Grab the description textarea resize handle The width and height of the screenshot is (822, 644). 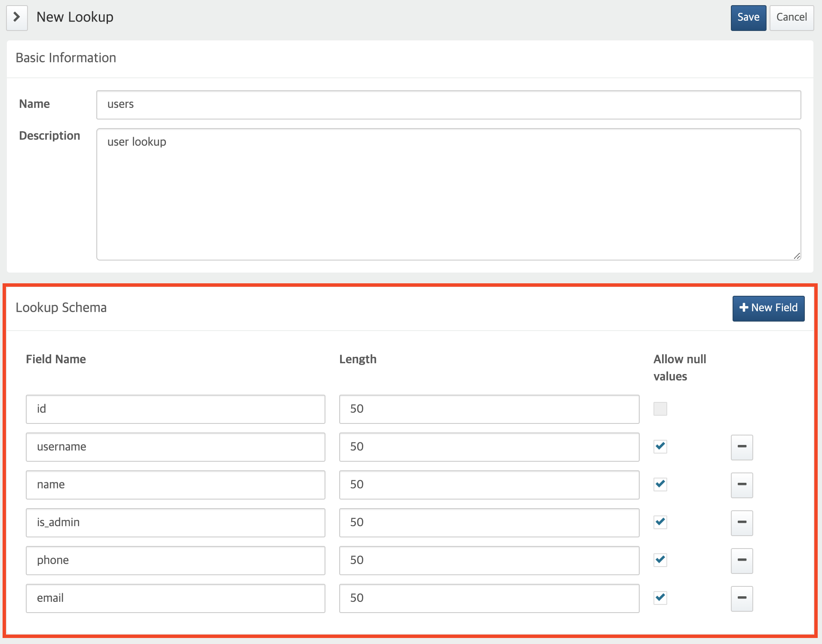tap(797, 256)
